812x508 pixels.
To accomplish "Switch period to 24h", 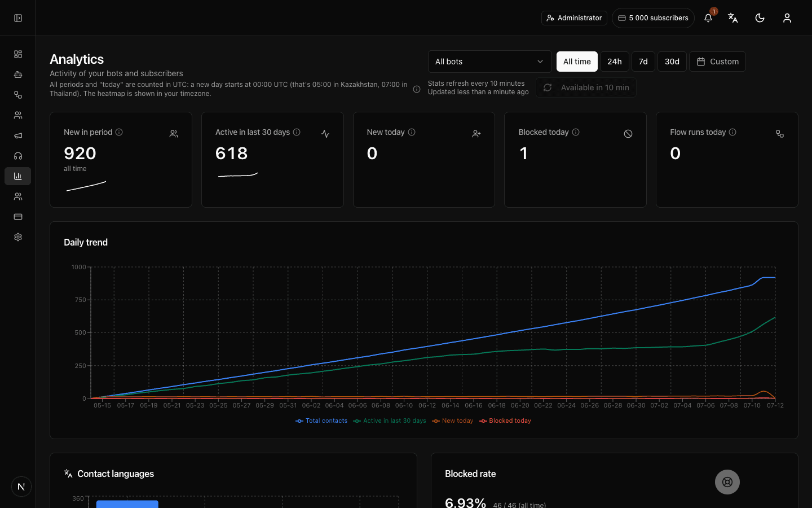I will point(615,62).
